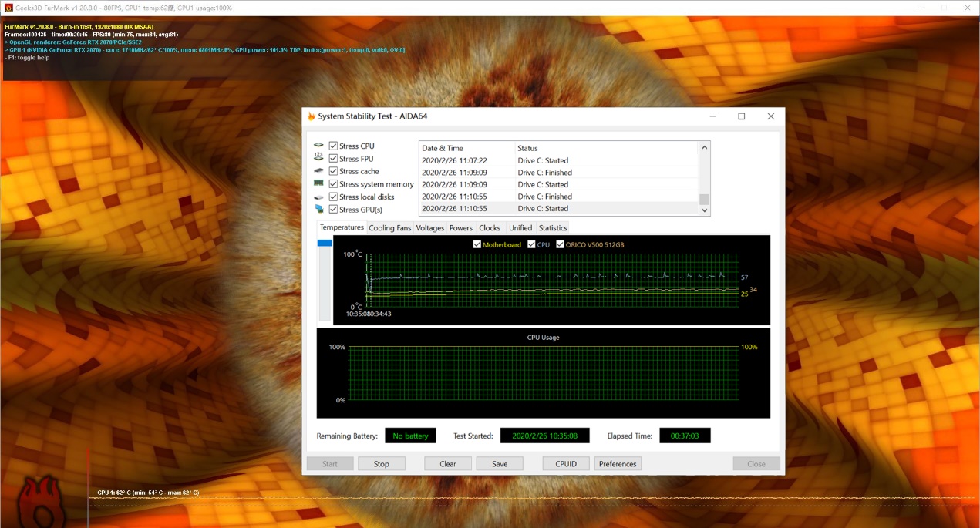This screenshot has height=528, width=980.
Task: Disable the CPU curve on the temperature graph
Action: coord(531,244)
